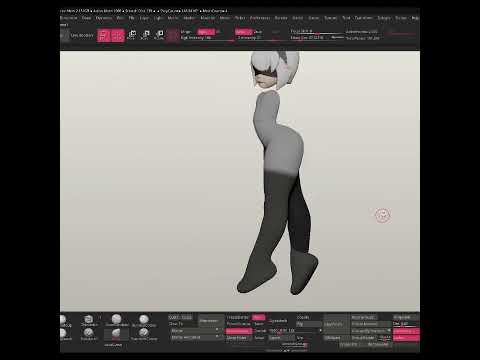
Task: Click the Flip button in bottom panel
Action: point(309,324)
